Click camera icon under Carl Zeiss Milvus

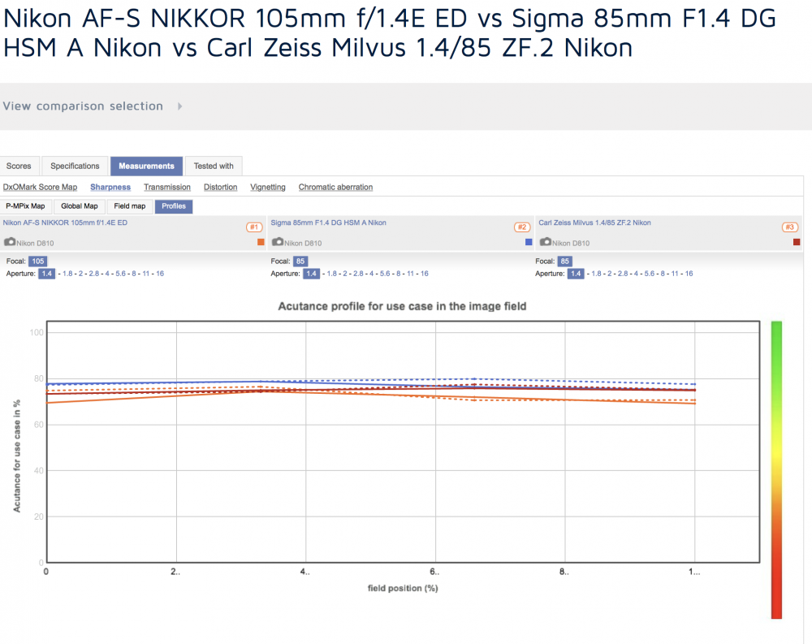(x=546, y=242)
